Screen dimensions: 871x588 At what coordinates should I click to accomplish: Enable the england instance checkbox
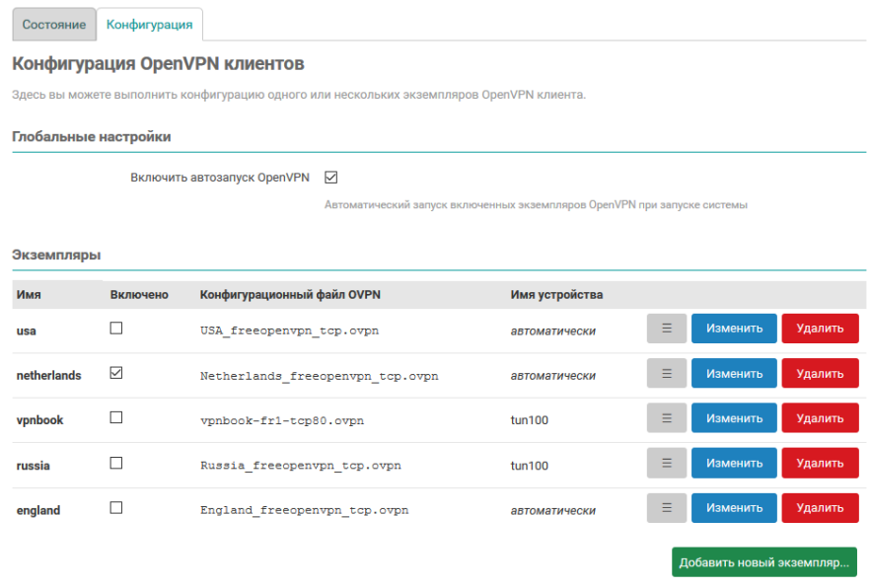[x=116, y=508]
